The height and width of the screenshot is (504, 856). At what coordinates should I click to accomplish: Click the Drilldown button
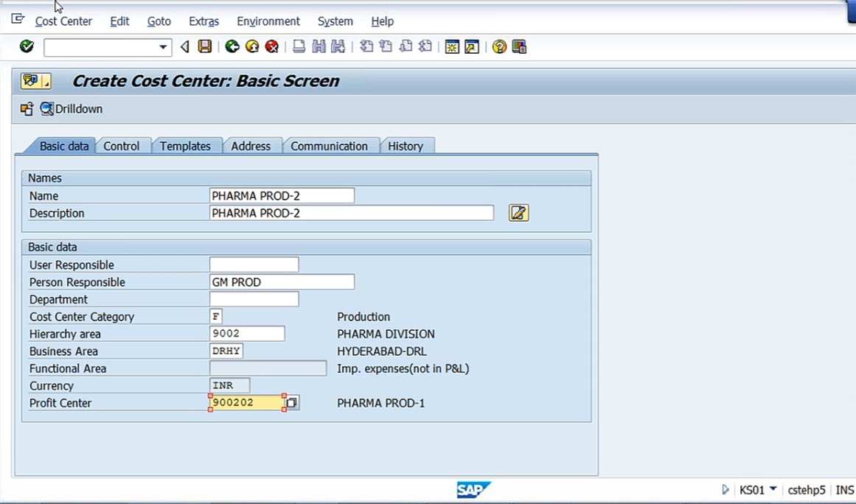[x=72, y=109]
